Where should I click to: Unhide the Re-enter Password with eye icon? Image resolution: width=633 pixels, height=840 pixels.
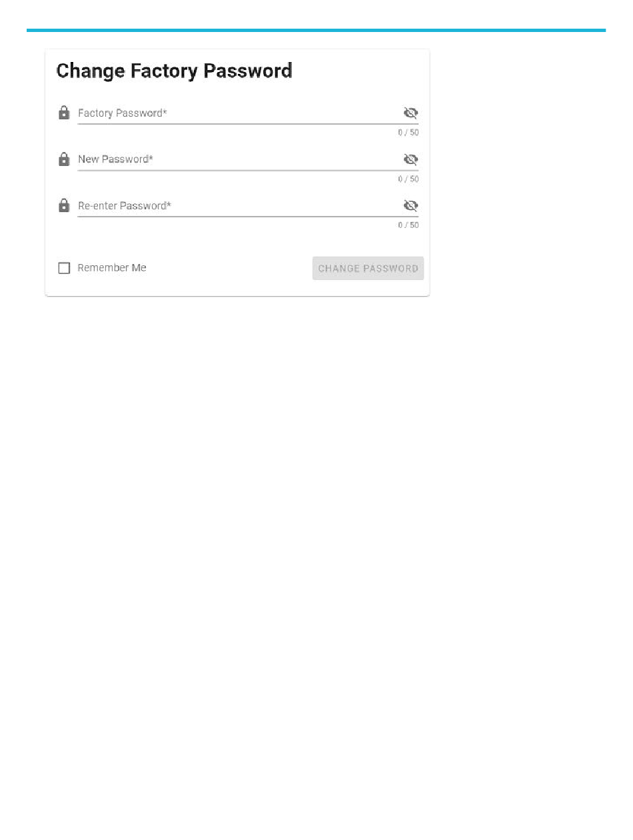pos(410,205)
